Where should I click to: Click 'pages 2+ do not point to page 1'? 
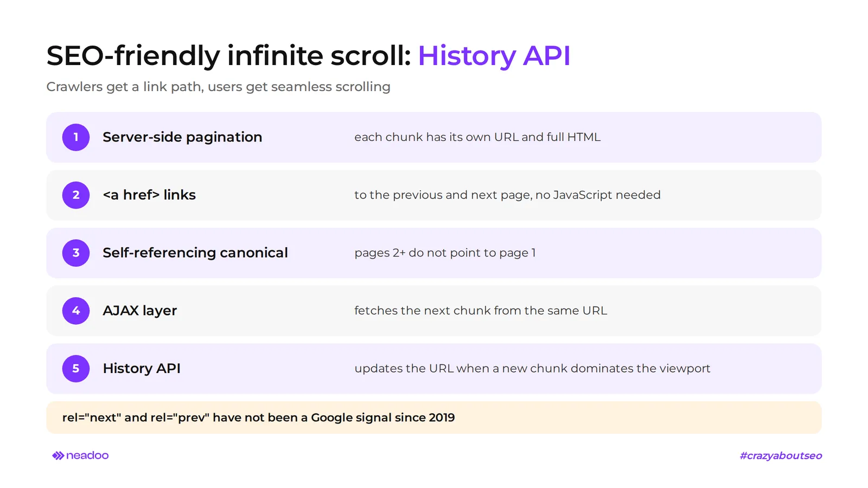(445, 253)
